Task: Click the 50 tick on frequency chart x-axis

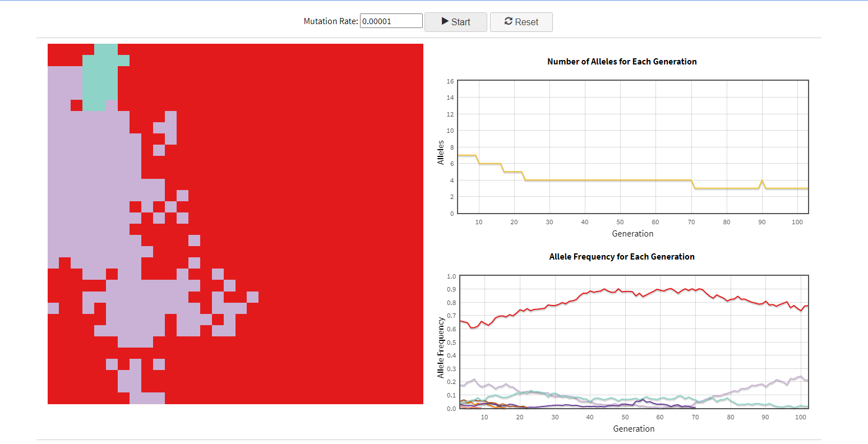Action: point(625,417)
